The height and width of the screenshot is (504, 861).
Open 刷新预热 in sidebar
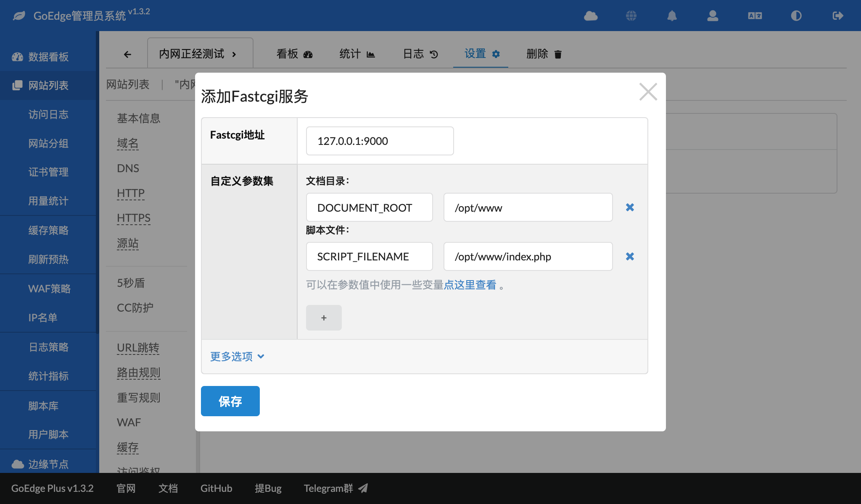point(48,259)
